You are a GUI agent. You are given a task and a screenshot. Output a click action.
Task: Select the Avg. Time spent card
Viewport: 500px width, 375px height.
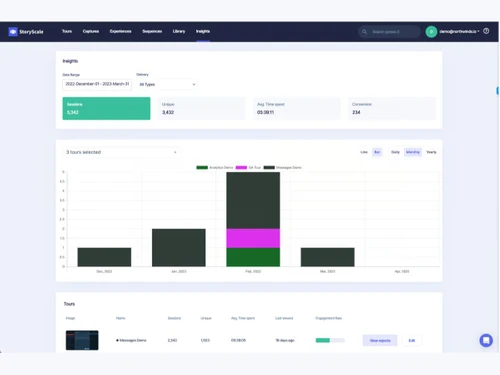(297, 108)
